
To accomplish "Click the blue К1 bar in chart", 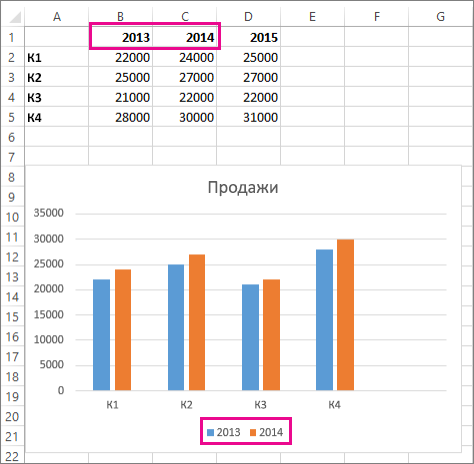I will (101, 335).
